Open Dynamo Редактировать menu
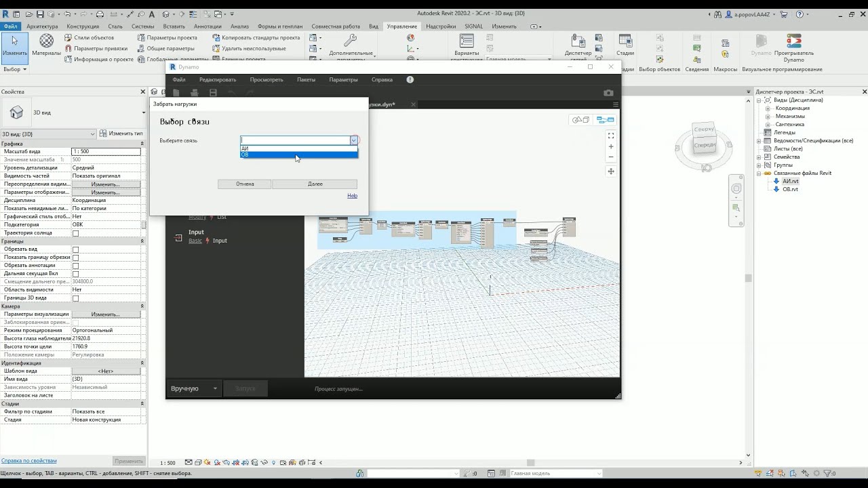Screen dimensions: 868x488 [x=218, y=79]
